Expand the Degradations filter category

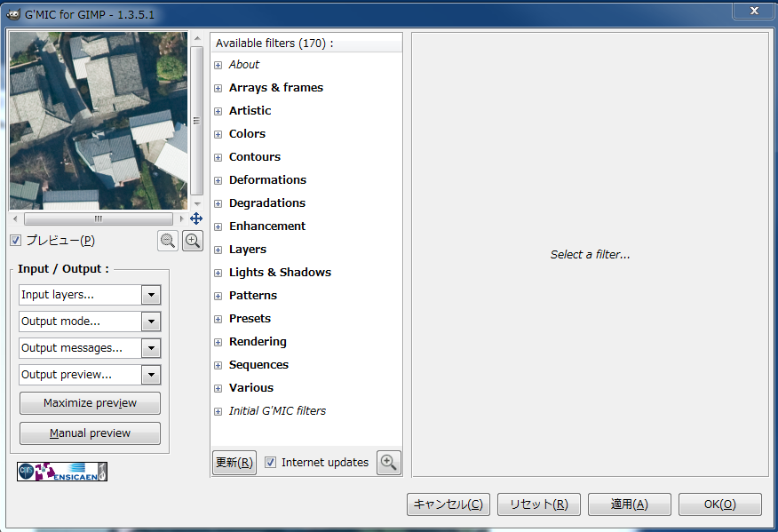pyautogui.click(x=218, y=203)
